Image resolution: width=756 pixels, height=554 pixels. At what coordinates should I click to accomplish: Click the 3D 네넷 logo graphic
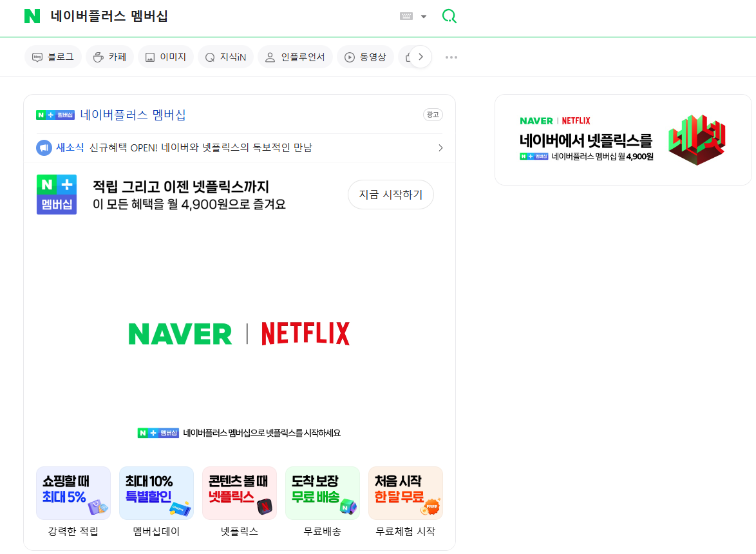click(697, 139)
